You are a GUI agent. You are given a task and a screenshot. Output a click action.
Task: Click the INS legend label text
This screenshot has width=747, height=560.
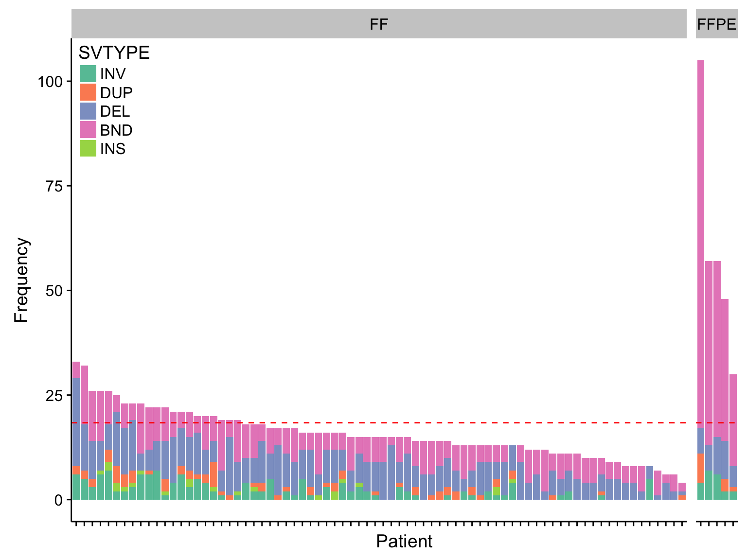pyautogui.click(x=113, y=148)
